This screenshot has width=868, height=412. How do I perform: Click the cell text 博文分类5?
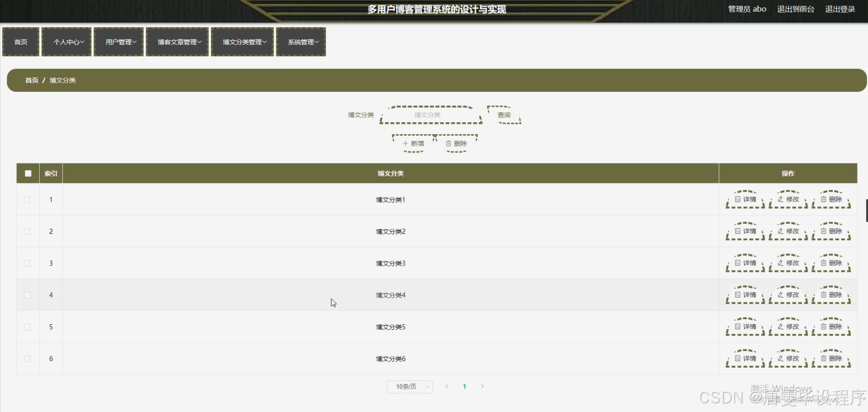[x=391, y=327]
